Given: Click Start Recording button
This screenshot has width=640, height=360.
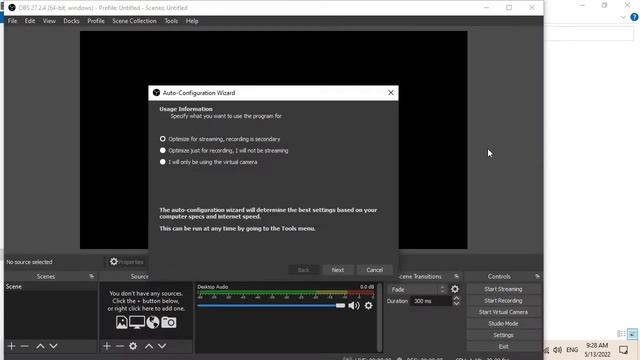Looking at the screenshot, I should [503, 300].
